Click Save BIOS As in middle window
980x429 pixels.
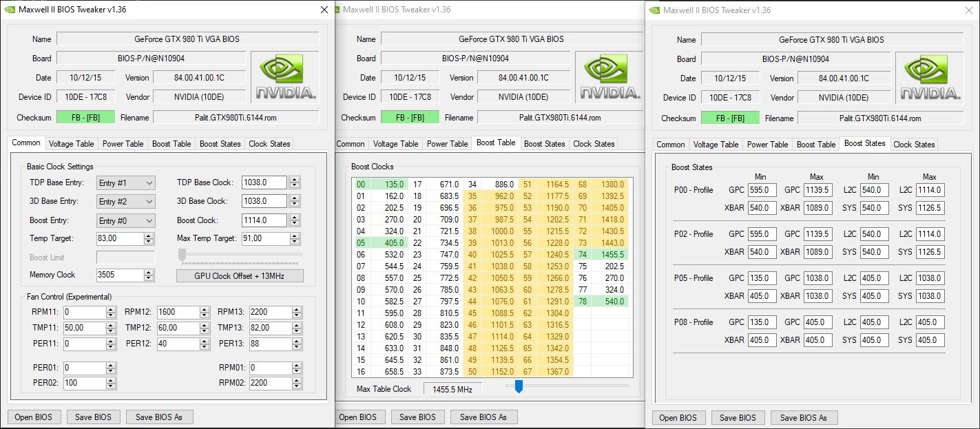coord(483,417)
